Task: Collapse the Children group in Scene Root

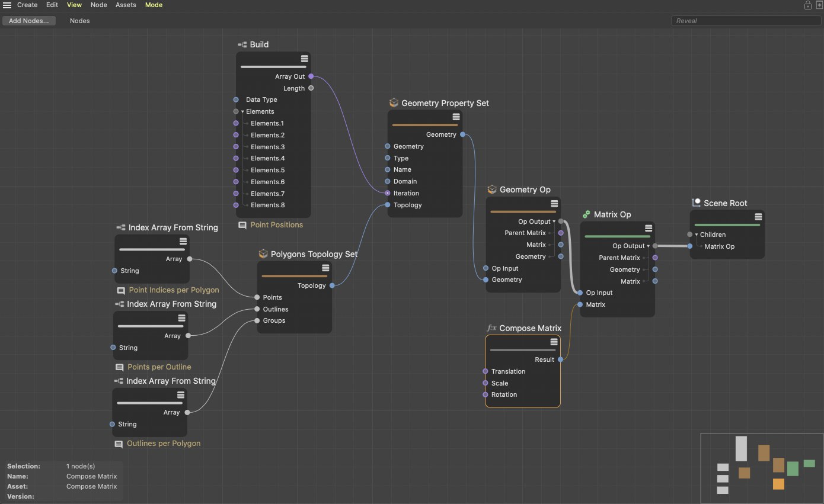Action: click(697, 235)
